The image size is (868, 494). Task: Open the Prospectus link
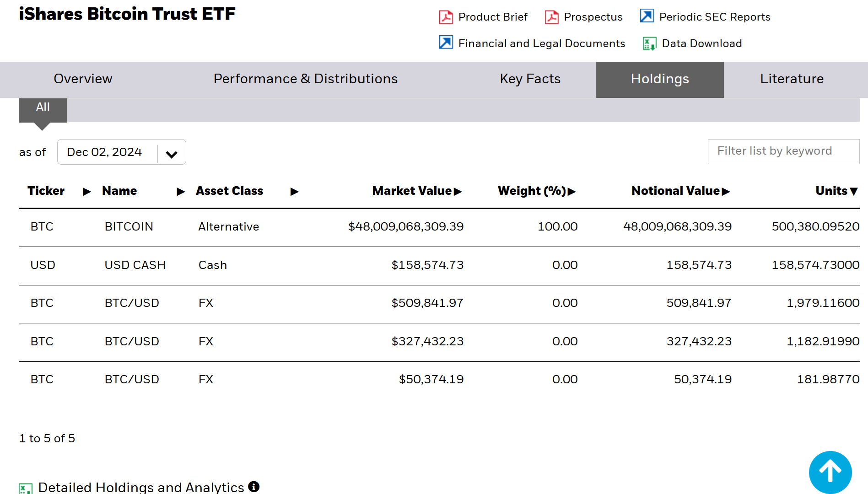click(593, 17)
